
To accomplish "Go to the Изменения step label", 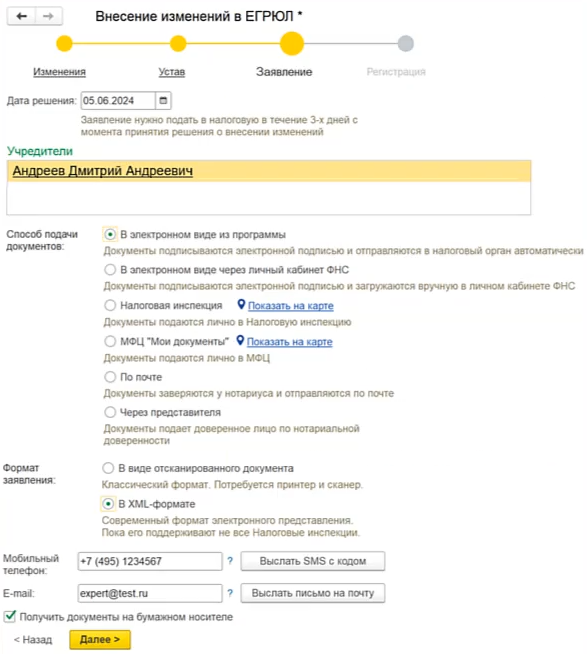I will pos(59,72).
